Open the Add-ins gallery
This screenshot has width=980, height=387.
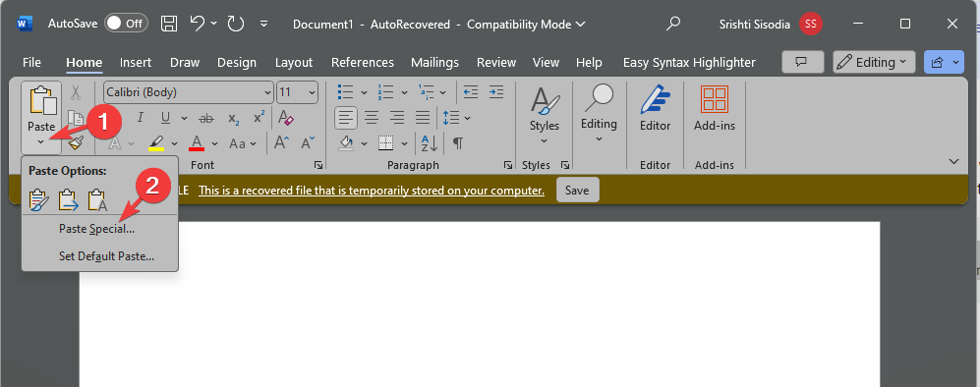point(715,109)
